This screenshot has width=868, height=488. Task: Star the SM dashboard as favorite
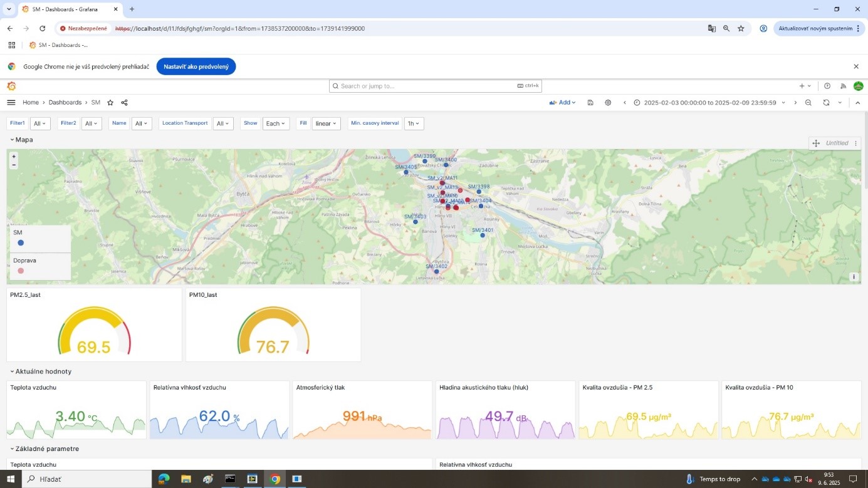[110, 103]
